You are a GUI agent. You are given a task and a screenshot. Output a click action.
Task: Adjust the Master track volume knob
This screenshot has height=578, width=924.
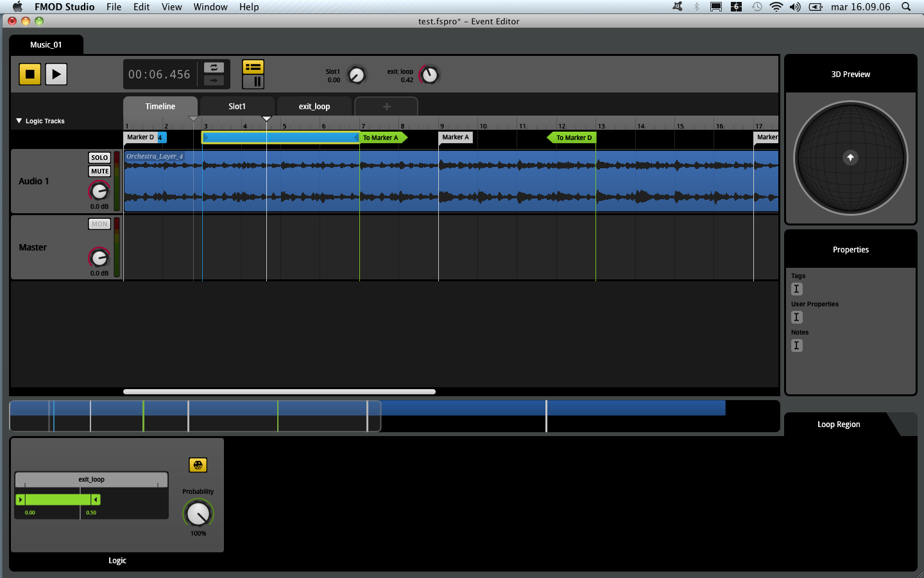click(x=99, y=258)
